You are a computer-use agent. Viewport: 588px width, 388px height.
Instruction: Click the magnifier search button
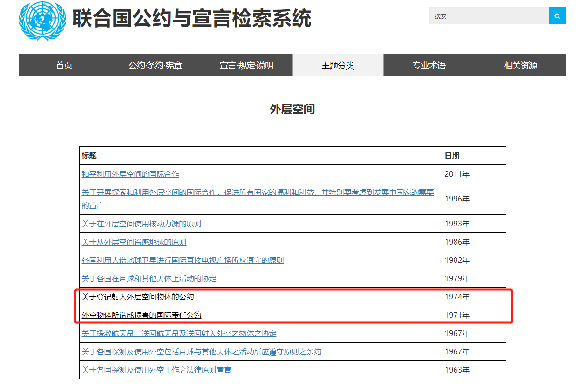[x=557, y=16]
